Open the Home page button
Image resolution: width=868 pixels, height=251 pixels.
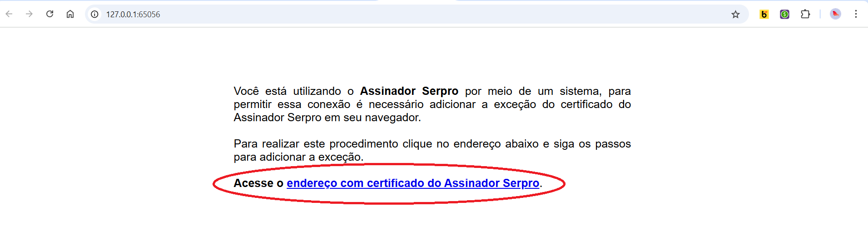[70, 14]
